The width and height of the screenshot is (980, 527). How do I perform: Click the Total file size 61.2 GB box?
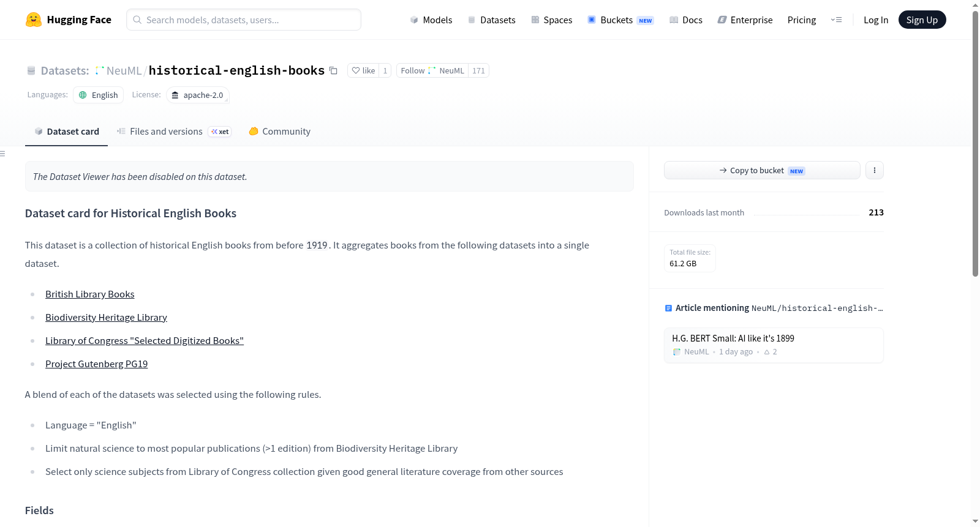point(690,258)
